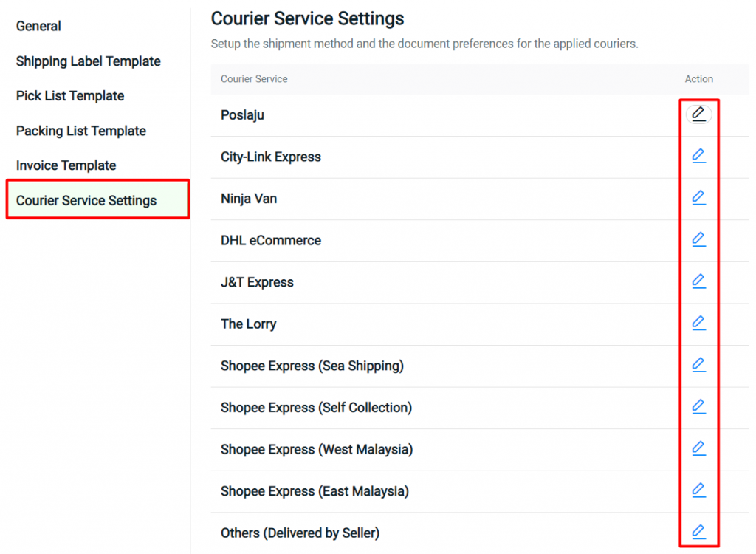Edit DHL eCommerce settings

coord(699,239)
